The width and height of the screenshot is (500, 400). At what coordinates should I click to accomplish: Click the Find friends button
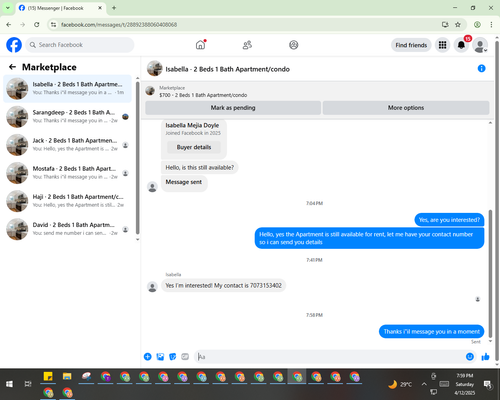click(411, 45)
